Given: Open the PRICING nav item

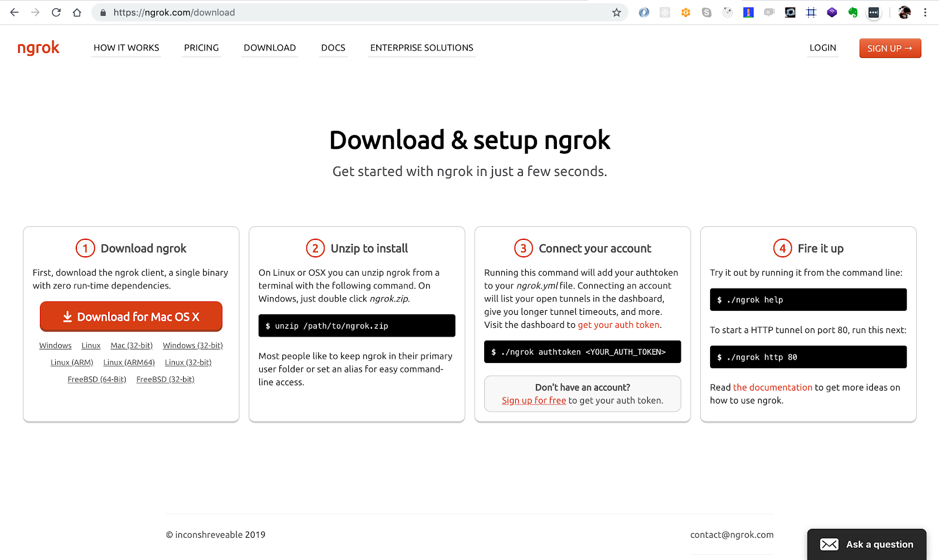Looking at the screenshot, I should pyautogui.click(x=201, y=48).
